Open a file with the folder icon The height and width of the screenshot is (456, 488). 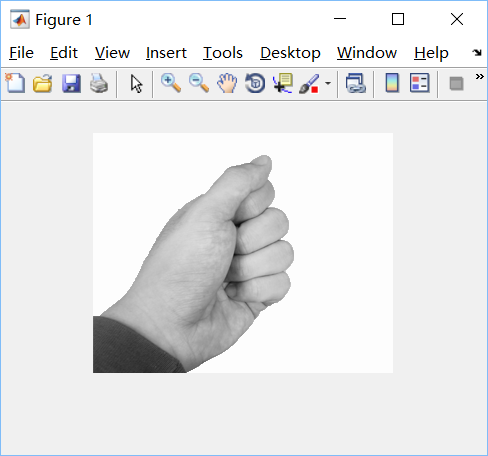(x=43, y=83)
